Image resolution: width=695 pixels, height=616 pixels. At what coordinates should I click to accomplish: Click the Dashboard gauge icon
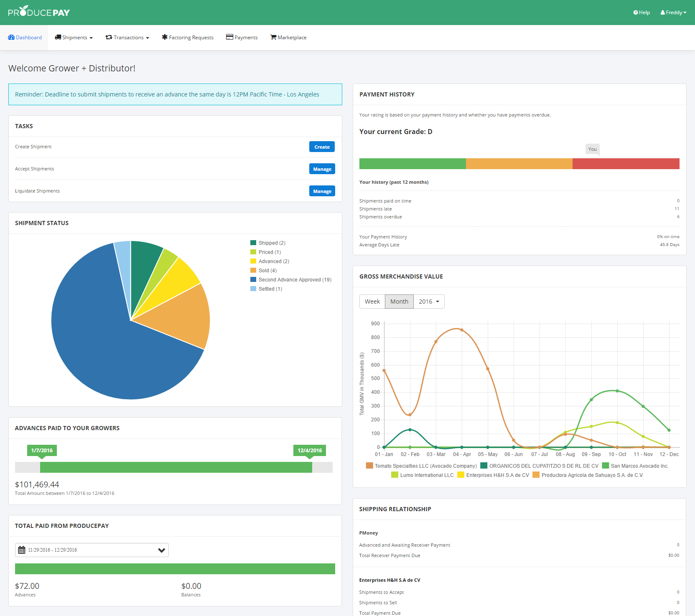(x=11, y=38)
